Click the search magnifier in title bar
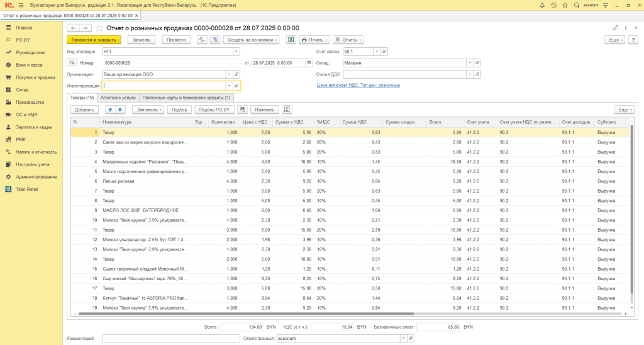 (x=577, y=5)
